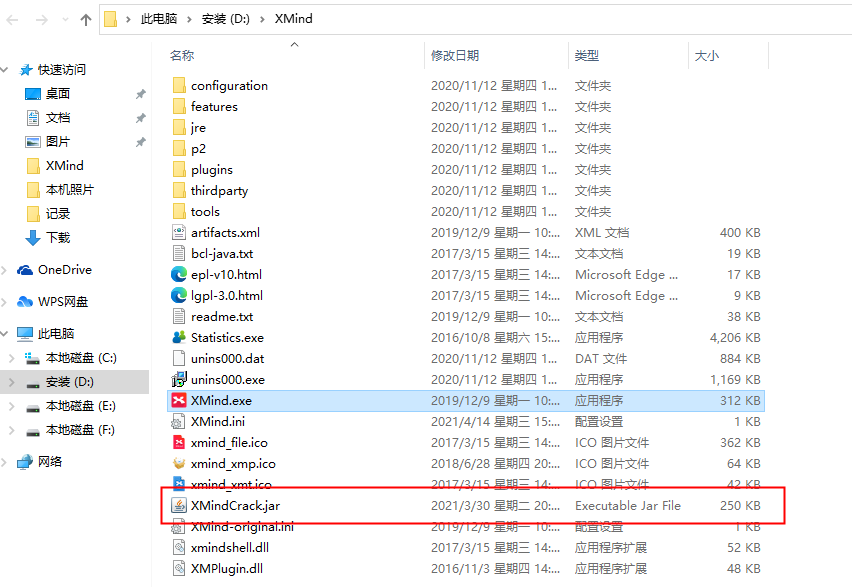The image size is (852, 587).
Task: Click the unins000.dat file icon
Action: pyautogui.click(x=179, y=359)
